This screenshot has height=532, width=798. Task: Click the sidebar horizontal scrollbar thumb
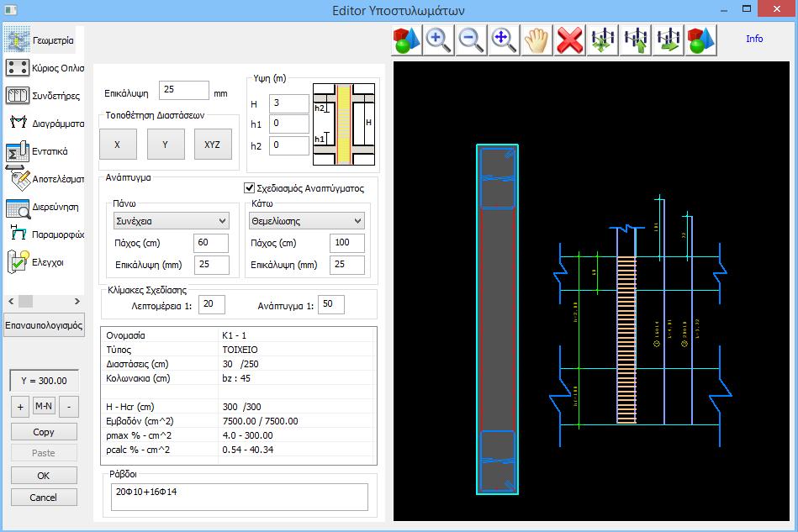coord(25,301)
